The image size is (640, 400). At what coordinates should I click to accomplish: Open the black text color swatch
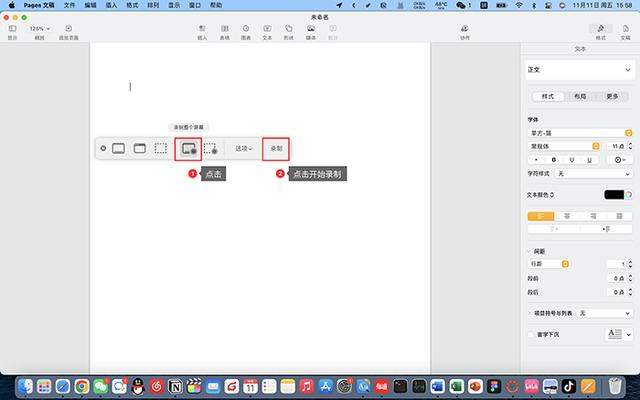tap(614, 195)
